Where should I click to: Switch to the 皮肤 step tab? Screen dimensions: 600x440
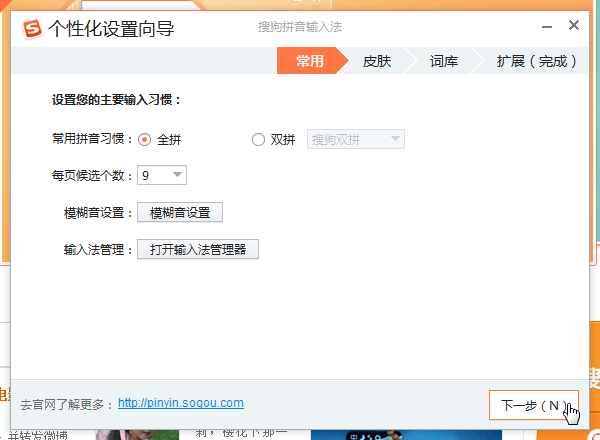point(377,61)
